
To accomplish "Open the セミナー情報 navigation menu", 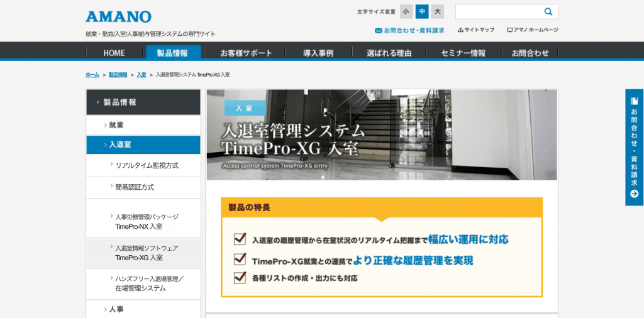I will pyautogui.click(x=463, y=53).
